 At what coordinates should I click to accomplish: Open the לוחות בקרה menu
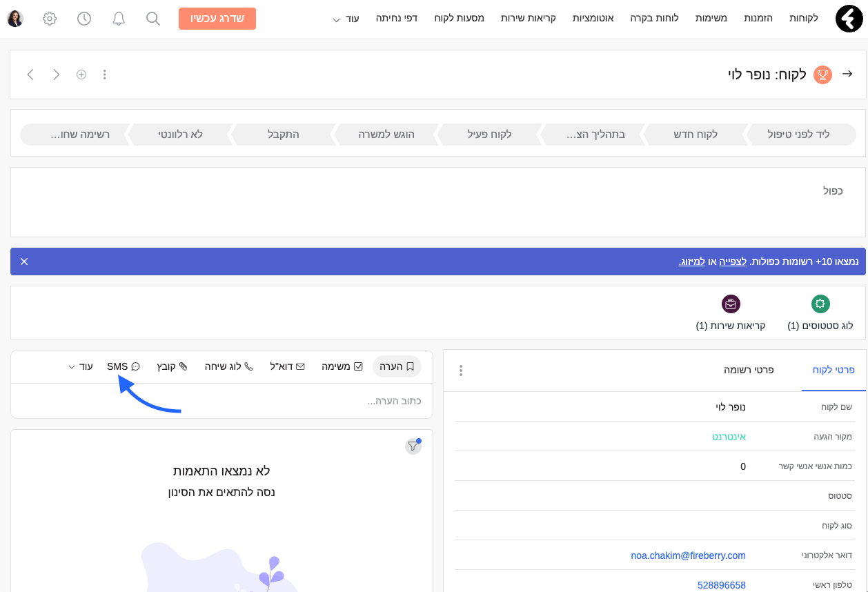pos(655,18)
